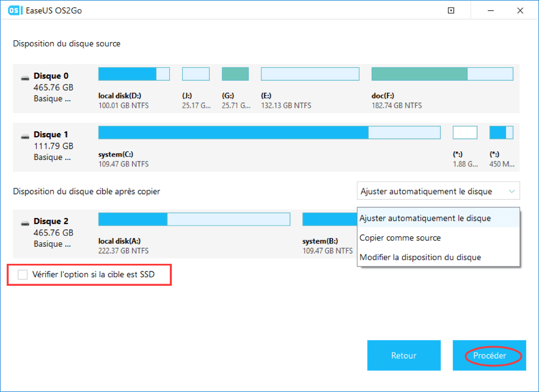
Task: Choose 'Ajuster automatiquement le disque' in the list
Action: pyautogui.click(x=425, y=219)
